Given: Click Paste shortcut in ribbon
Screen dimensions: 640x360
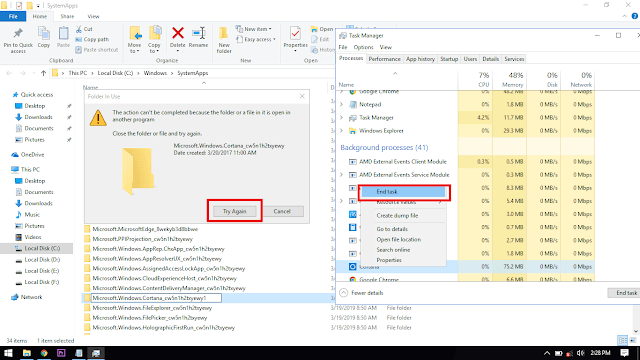Looking at the screenshot, I should [97, 50].
